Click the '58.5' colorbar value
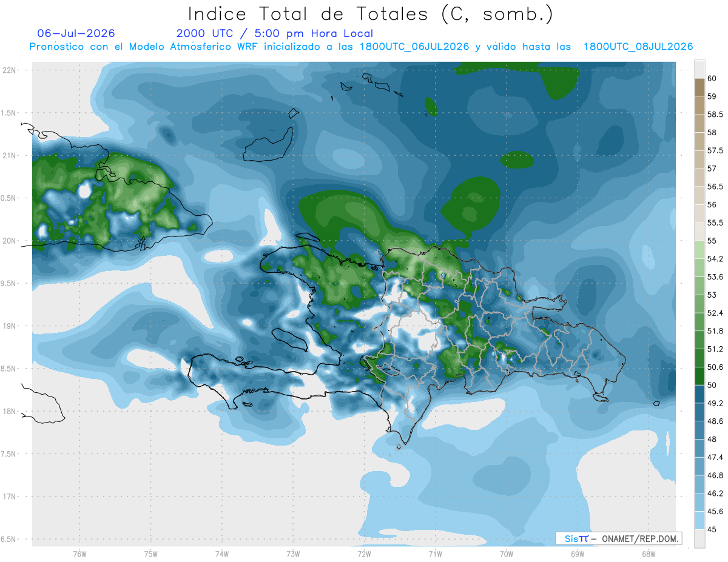Image resolution: width=728 pixels, height=562 pixels. (x=715, y=115)
